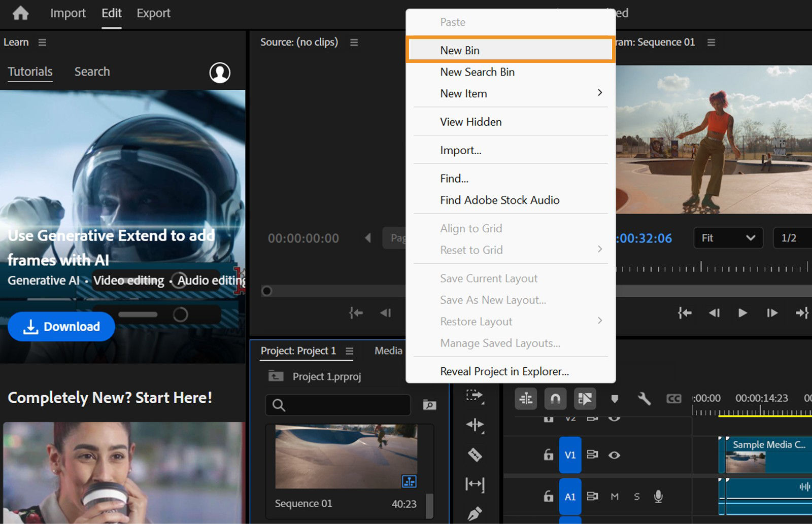The height and width of the screenshot is (524, 812).
Task: Mute the A1 audio track
Action: pos(615,497)
